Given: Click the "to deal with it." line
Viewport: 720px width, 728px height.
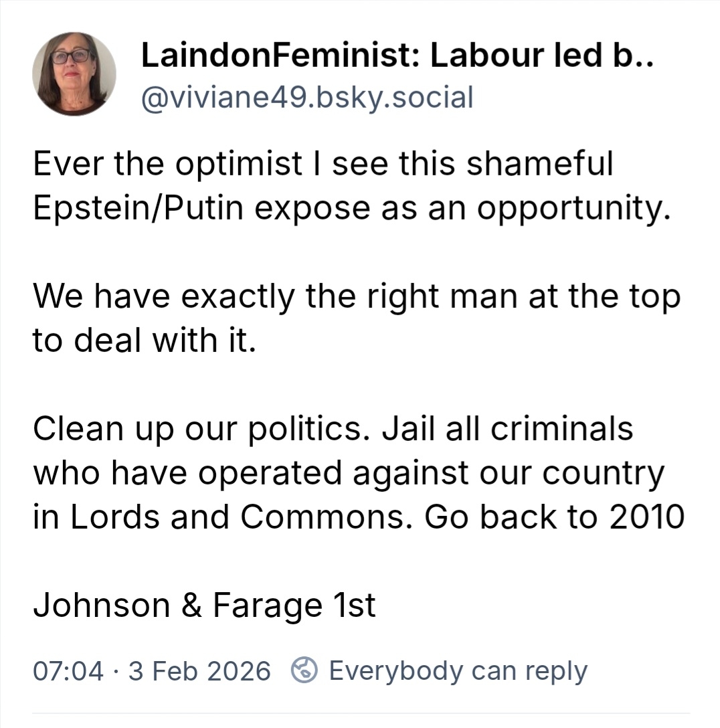Looking at the screenshot, I should [x=145, y=341].
